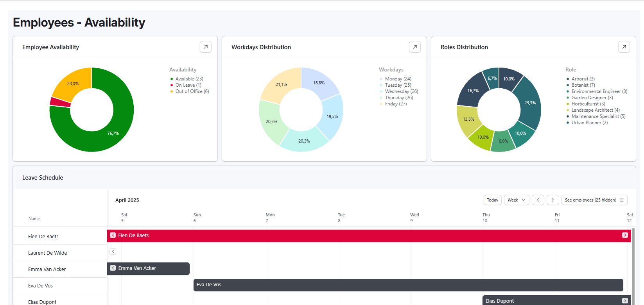This screenshot has width=644, height=305.
Task: Toggle Friday legend item
Action: pyautogui.click(x=393, y=104)
